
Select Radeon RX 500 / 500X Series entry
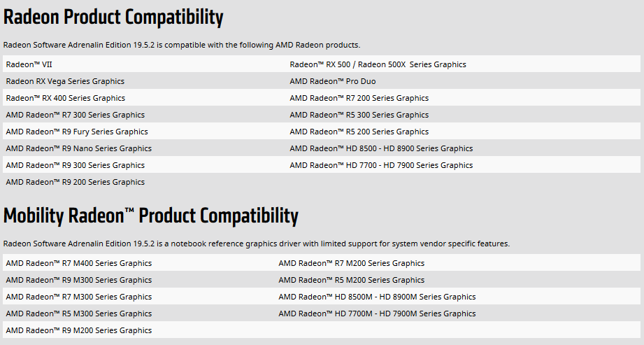pyautogui.click(x=378, y=64)
